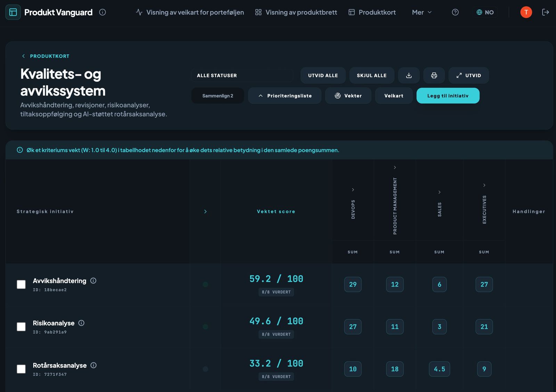The height and width of the screenshot is (392, 556).
Task: Click Avvikshåndtering Sales sum 6
Action: click(439, 284)
